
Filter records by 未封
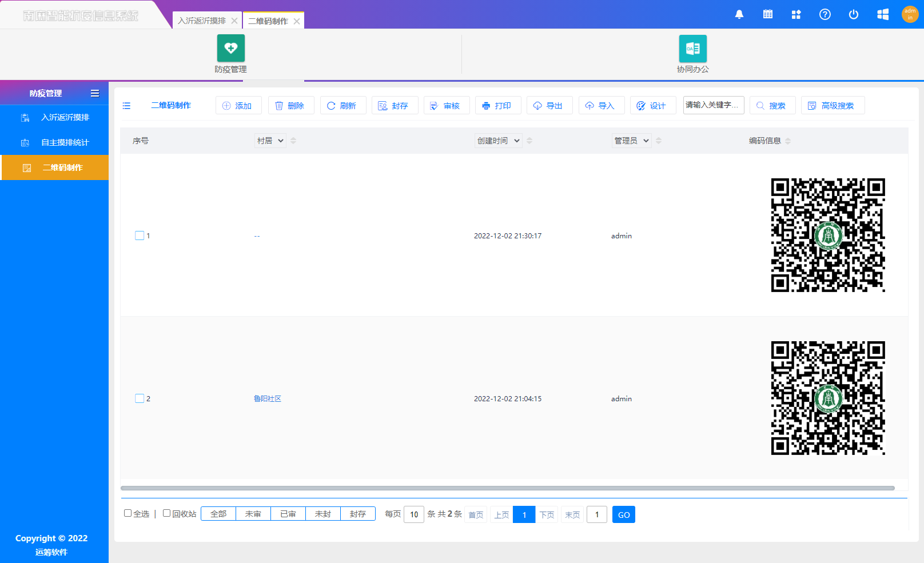(x=323, y=514)
